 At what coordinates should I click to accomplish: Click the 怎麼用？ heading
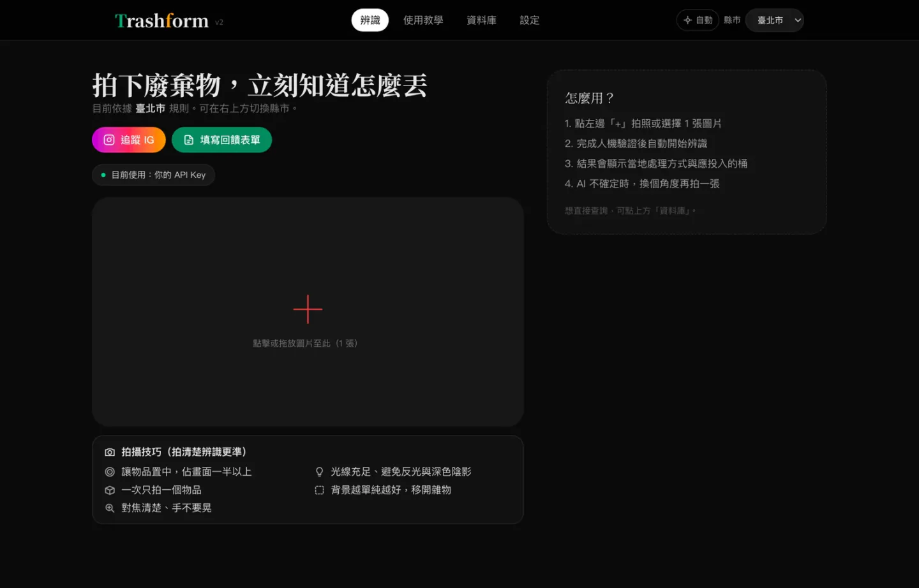point(590,98)
